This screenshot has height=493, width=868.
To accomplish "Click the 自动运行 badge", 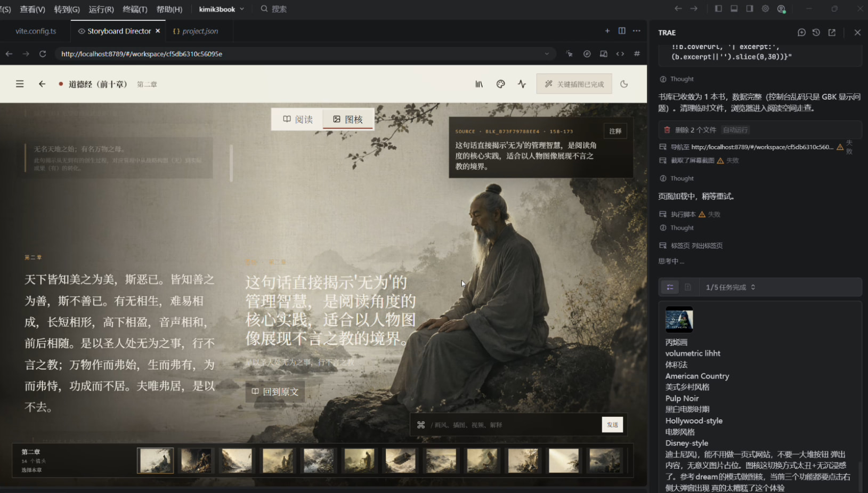I will point(735,130).
